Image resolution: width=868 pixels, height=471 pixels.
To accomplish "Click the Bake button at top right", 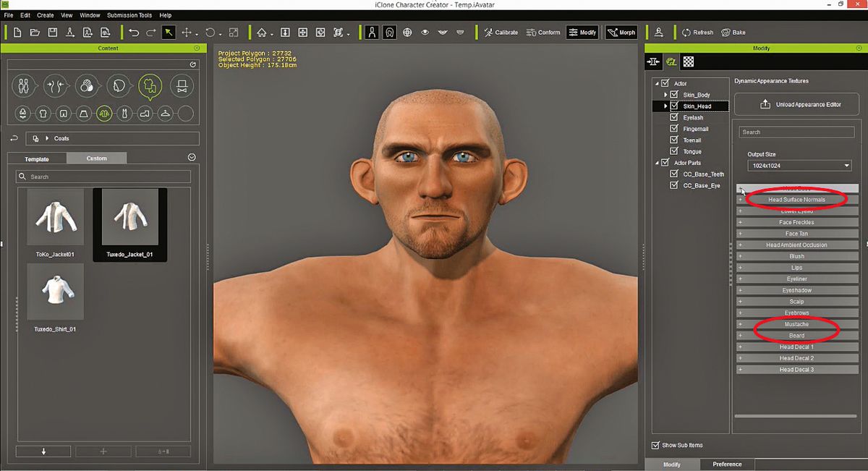I will pyautogui.click(x=733, y=32).
